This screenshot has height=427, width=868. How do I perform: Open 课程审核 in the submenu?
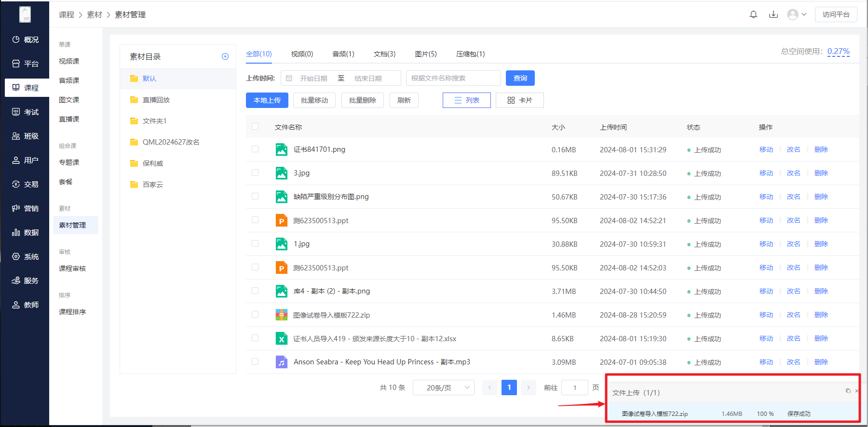(72, 268)
